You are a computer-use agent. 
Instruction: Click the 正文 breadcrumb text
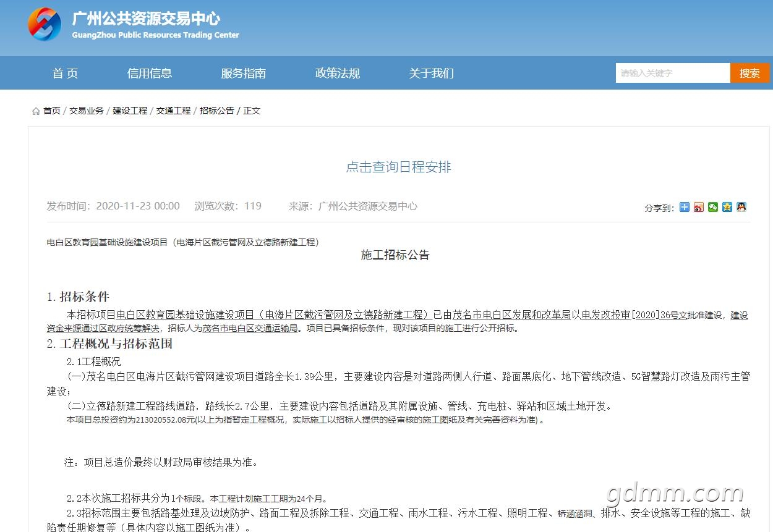(x=252, y=111)
